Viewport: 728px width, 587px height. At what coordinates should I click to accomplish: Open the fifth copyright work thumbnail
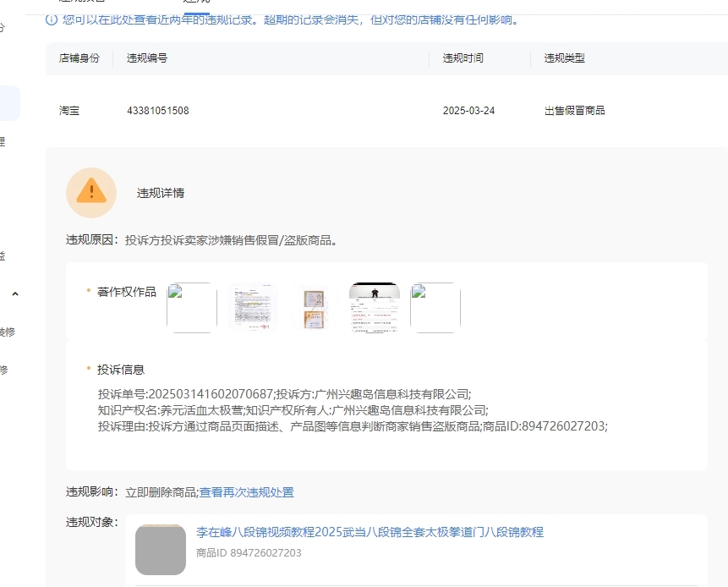[x=435, y=308]
